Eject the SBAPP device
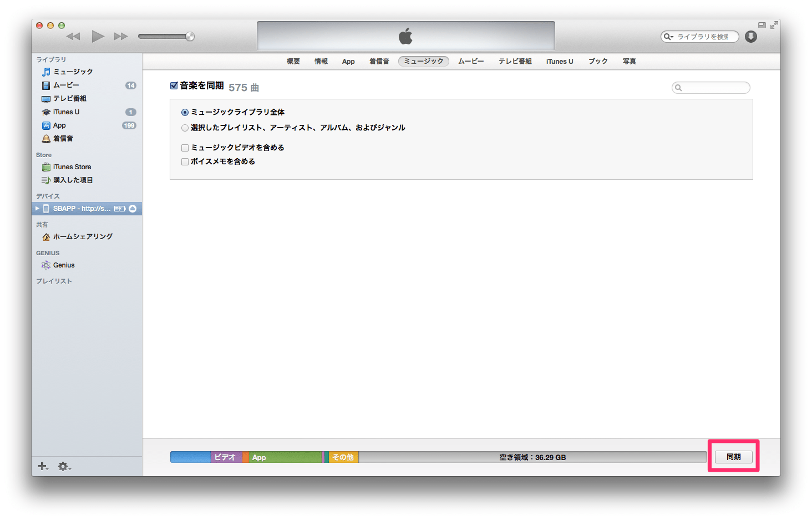The image size is (812, 520). [x=133, y=209]
